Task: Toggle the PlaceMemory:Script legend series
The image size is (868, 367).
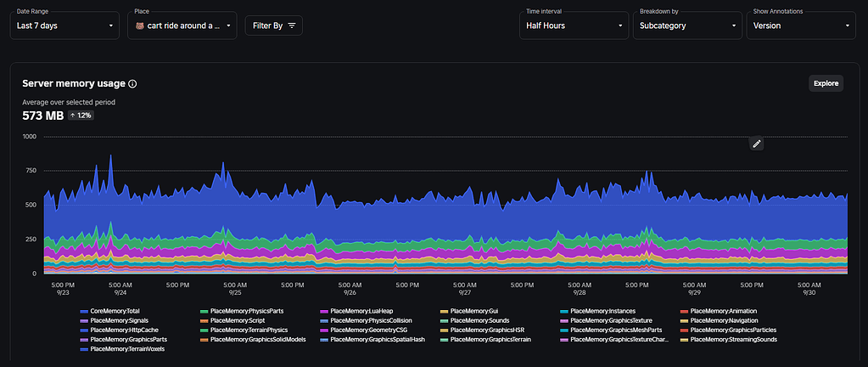Action: pyautogui.click(x=232, y=320)
